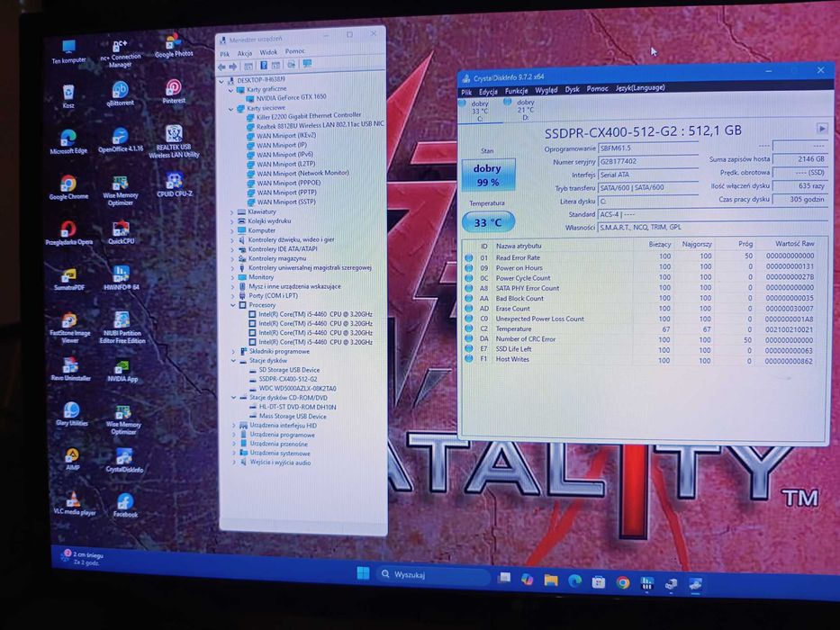Expand Kontrolery IDE ATA/ATAPI node

[232, 249]
